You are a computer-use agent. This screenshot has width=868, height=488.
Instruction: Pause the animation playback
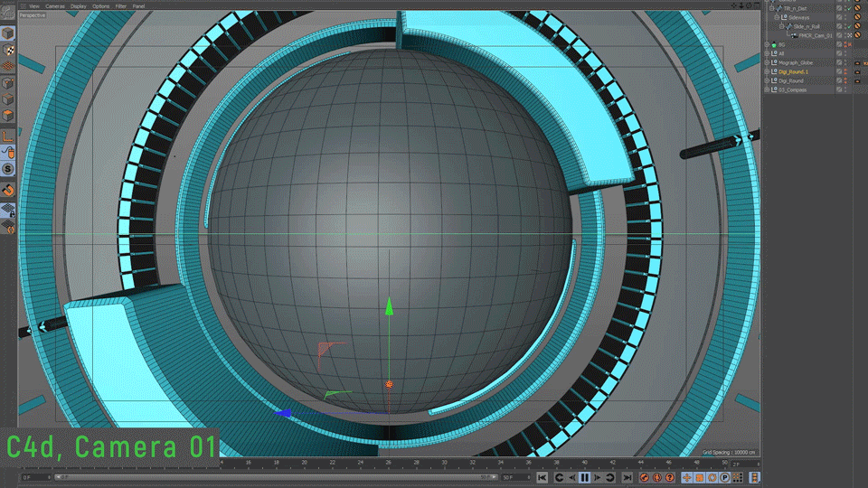584,477
